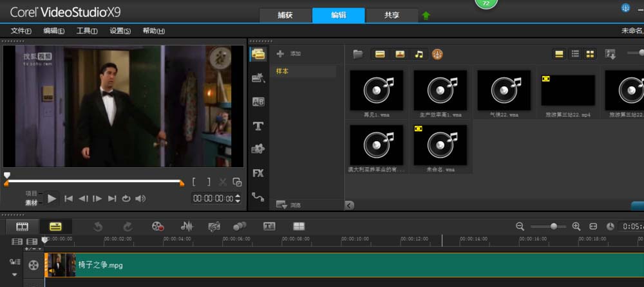Click the orange clock media filter icon
Image resolution: width=644 pixels, height=287 pixels.
tap(437, 54)
